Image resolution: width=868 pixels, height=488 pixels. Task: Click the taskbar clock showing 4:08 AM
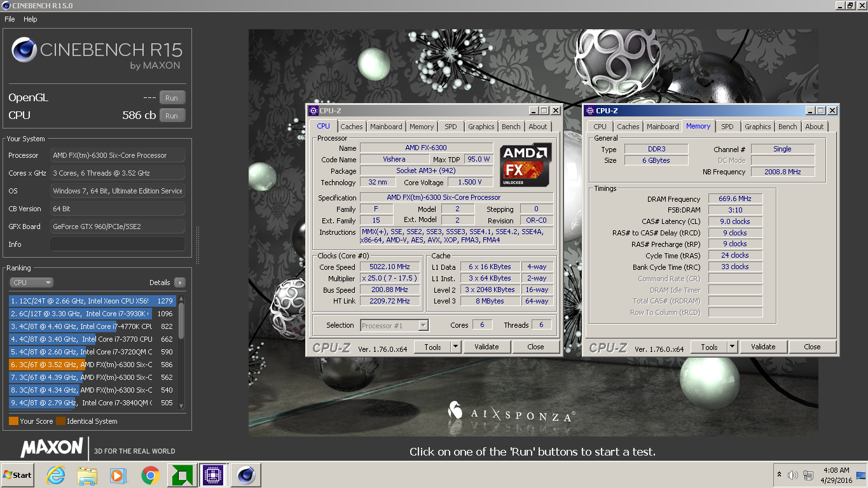click(x=836, y=475)
